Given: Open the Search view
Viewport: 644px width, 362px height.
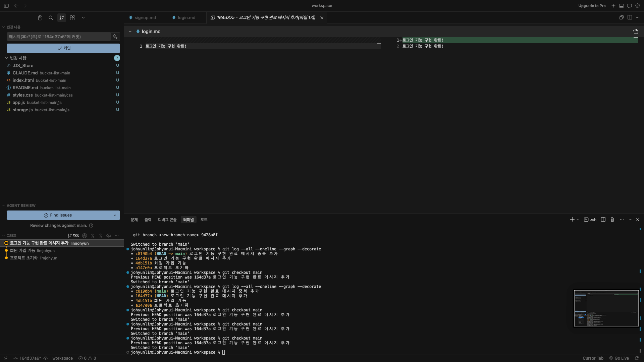Looking at the screenshot, I should pos(51,18).
